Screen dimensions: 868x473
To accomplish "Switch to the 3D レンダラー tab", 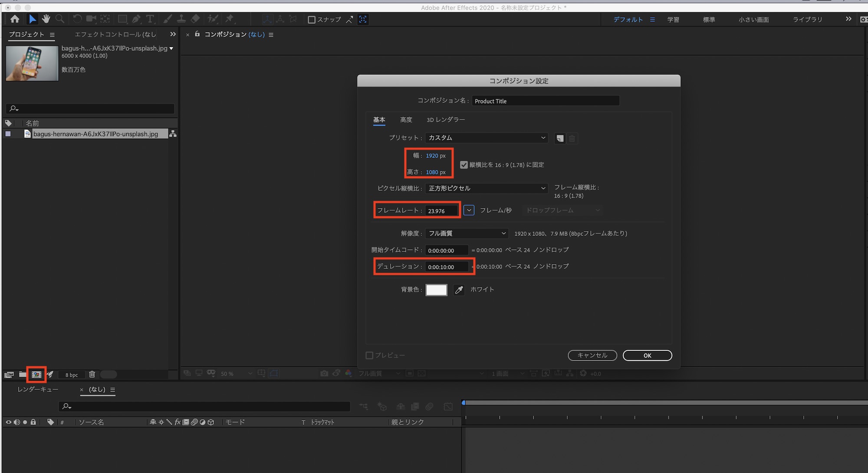I will pos(445,120).
